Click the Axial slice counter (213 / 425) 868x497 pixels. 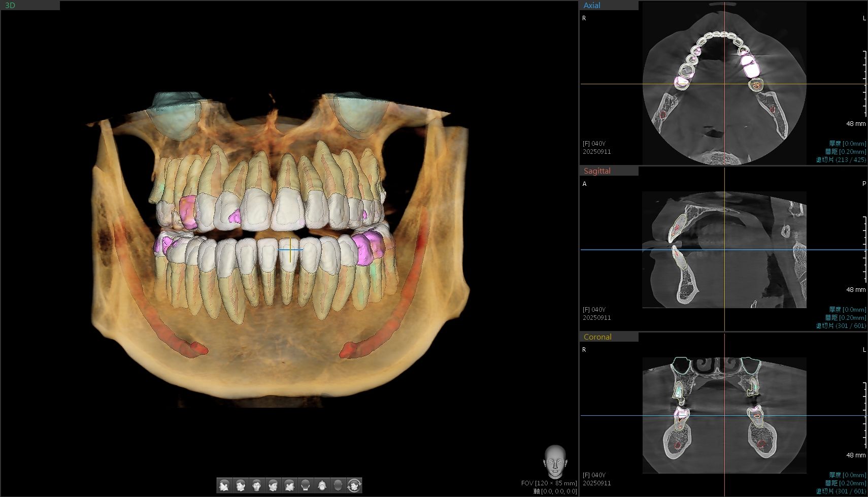(841, 160)
